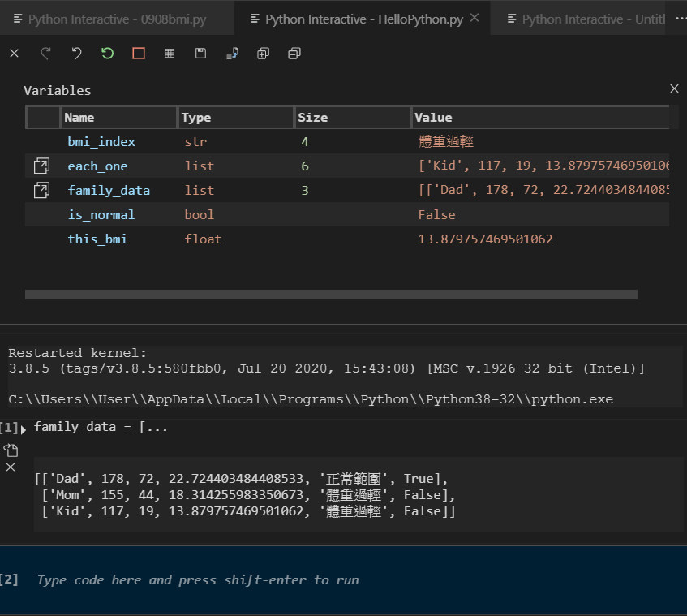Image resolution: width=687 pixels, height=616 pixels.
Task: Open family_data in data viewer
Action: [41, 191]
